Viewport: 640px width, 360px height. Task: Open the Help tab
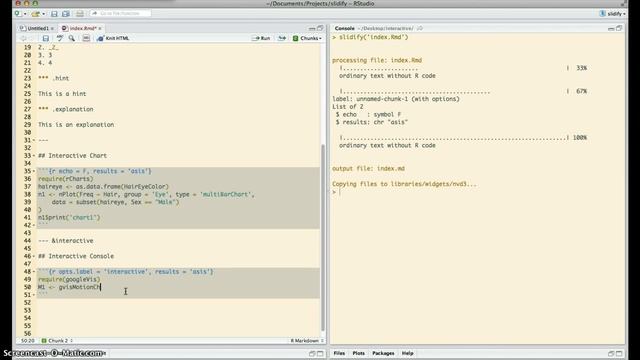(x=407, y=353)
